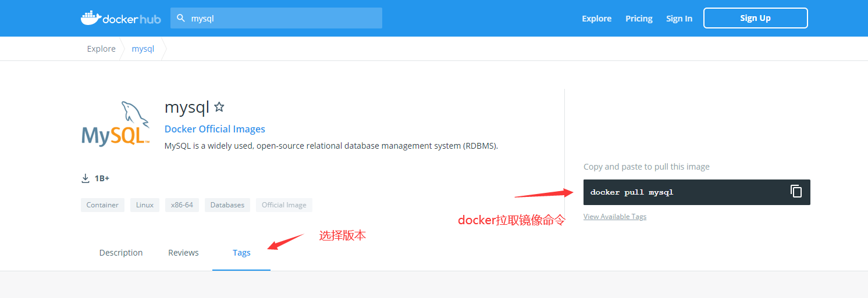The width and height of the screenshot is (868, 298).
Task: Copy the docker pull command
Action: tap(796, 191)
